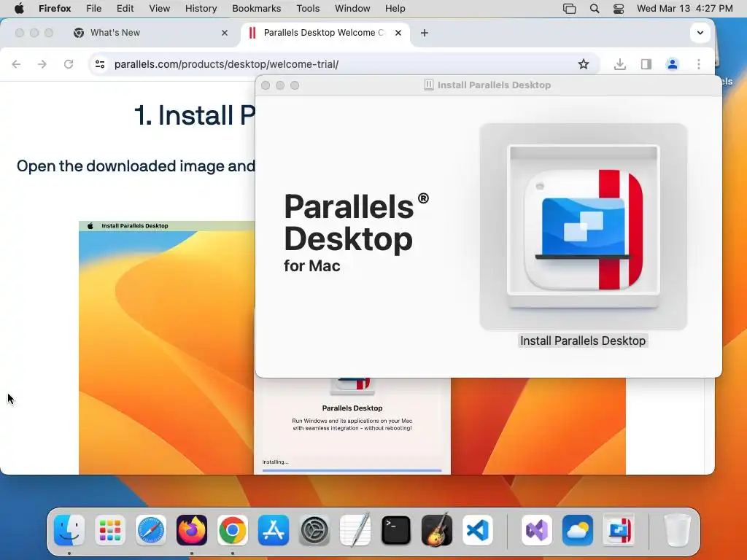Open Spotlight search in menu bar
The height and width of the screenshot is (560, 747).
click(594, 9)
